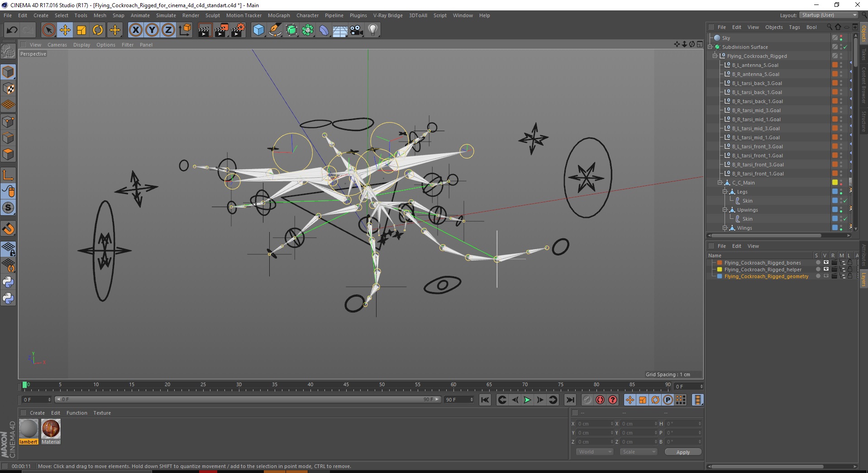Activate the Move tool in the top toolbar
The height and width of the screenshot is (473, 868).
[65, 30]
